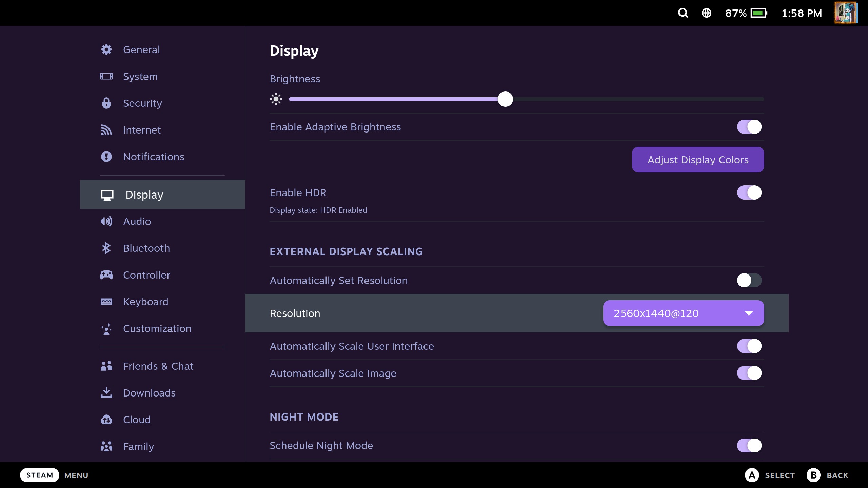Click the SELECT label in footer
Image resolution: width=868 pixels, height=488 pixels.
coord(780,475)
